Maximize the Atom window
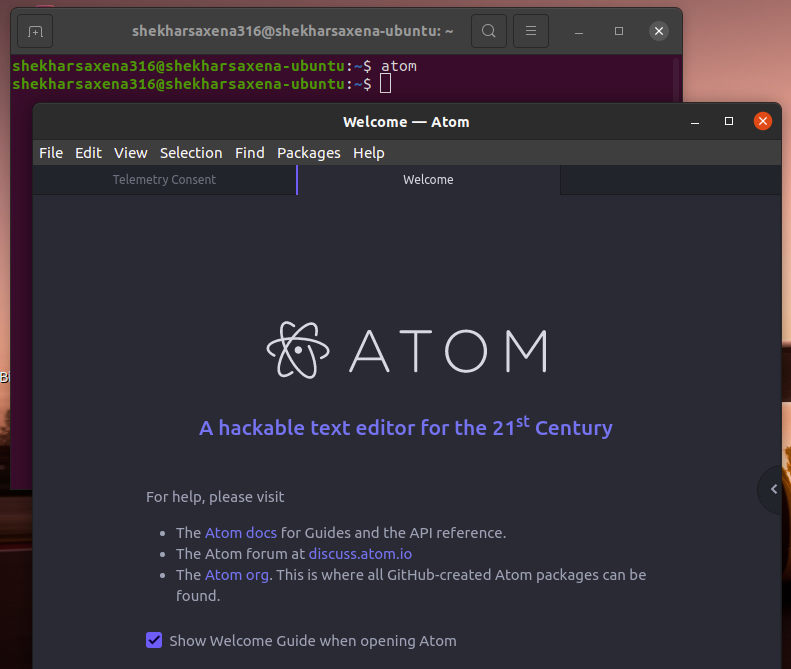The height and width of the screenshot is (669, 791). [x=728, y=121]
